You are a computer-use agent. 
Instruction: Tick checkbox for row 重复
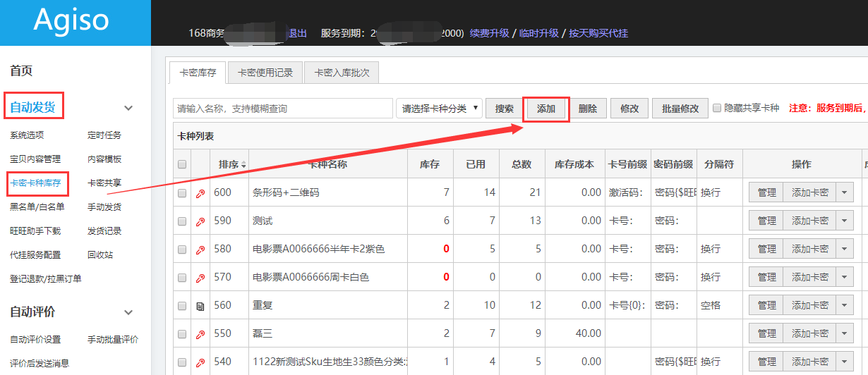point(182,306)
